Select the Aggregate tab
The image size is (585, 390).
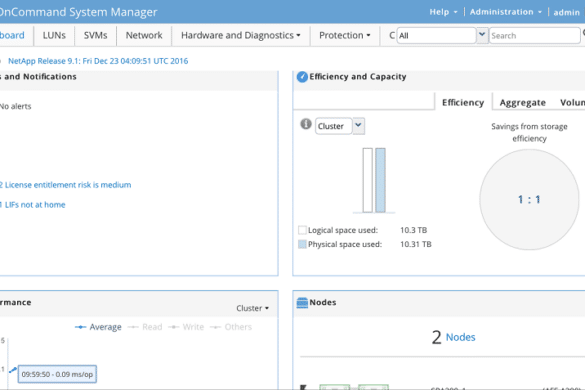(522, 102)
